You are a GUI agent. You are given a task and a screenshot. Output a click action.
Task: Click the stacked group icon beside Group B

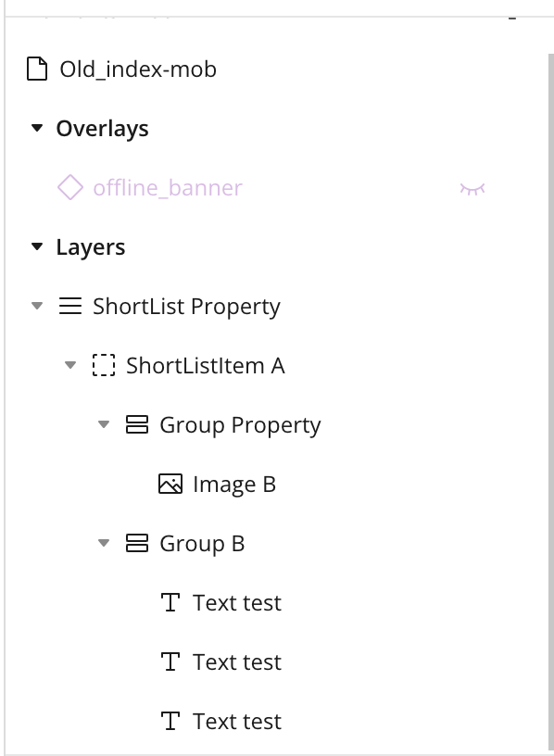(x=137, y=543)
